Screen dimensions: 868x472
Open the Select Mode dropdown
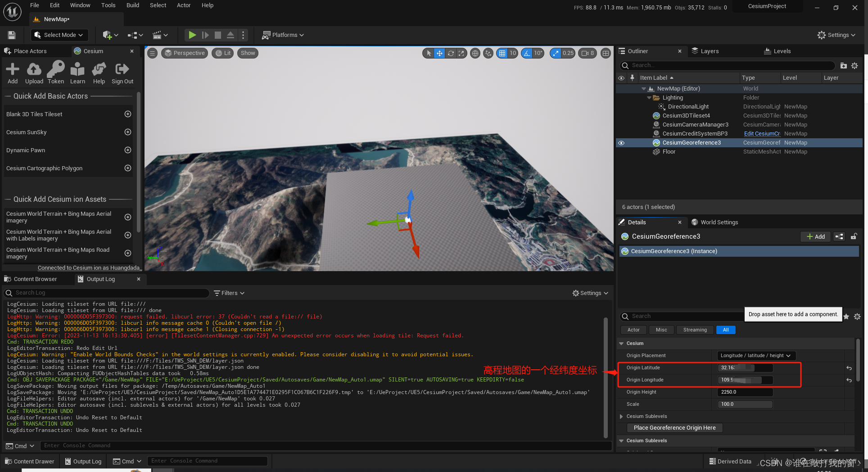point(59,35)
